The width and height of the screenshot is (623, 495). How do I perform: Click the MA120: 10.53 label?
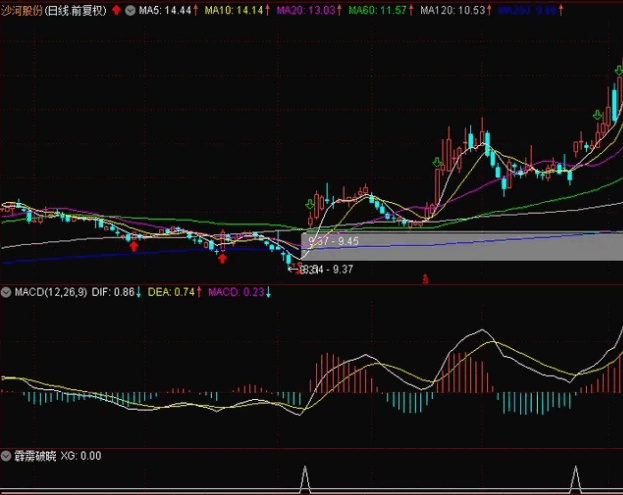(x=453, y=9)
